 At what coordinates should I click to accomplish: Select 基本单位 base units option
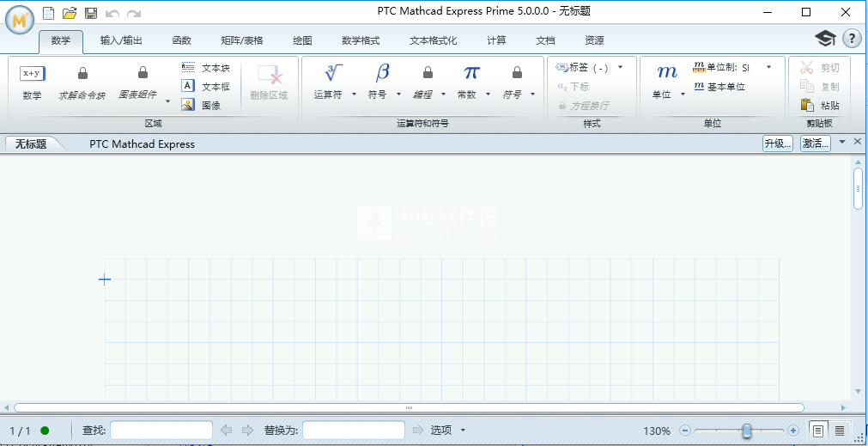coord(719,87)
